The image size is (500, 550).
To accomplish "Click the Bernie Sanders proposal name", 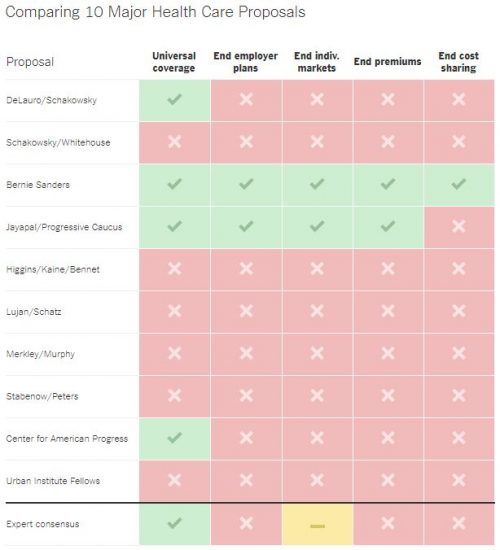I will (x=38, y=185).
